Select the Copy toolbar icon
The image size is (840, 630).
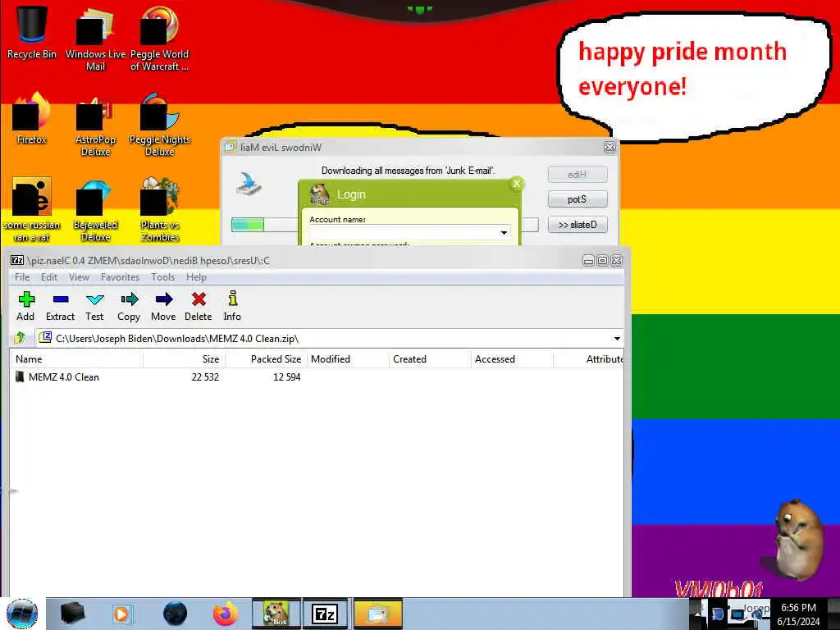pos(129,306)
